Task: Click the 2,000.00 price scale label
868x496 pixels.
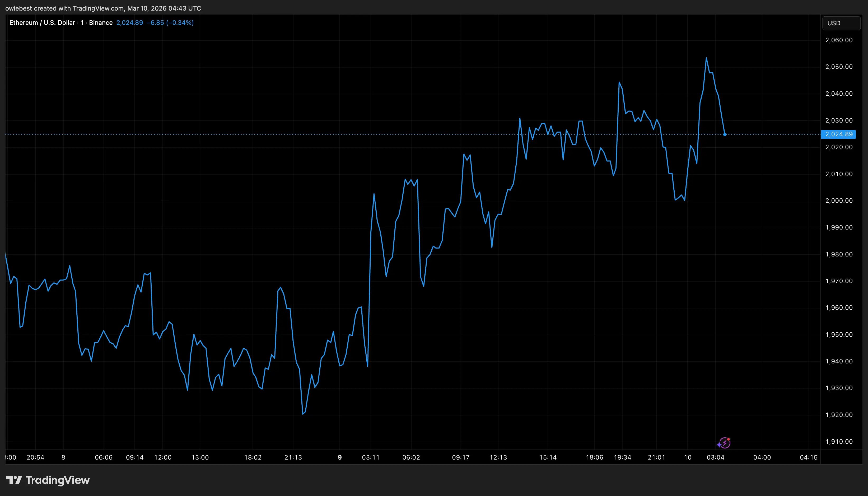Action: tap(839, 201)
